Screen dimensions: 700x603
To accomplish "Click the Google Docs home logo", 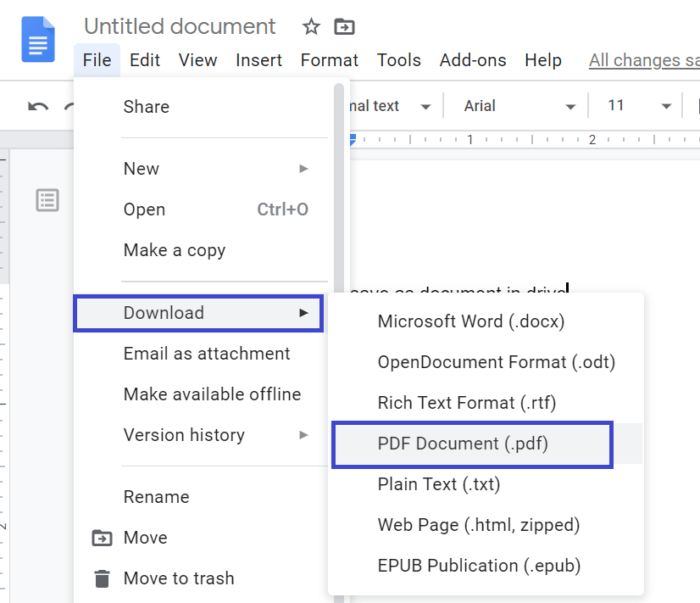I will pos(36,40).
